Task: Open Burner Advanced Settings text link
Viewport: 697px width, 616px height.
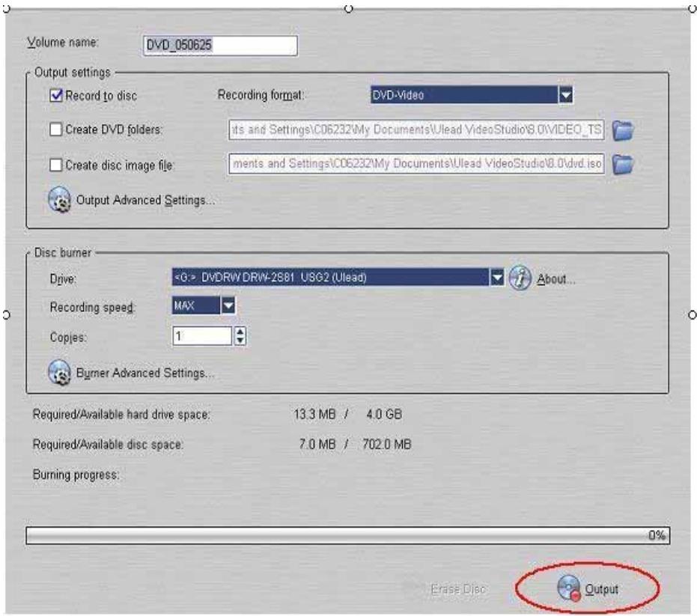Action: click(x=145, y=373)
